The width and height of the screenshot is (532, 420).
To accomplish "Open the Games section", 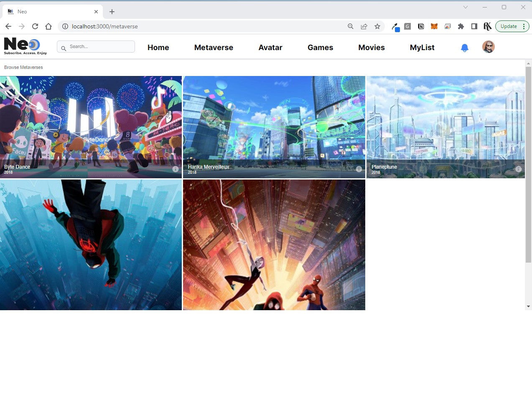I will pos(320,48).
